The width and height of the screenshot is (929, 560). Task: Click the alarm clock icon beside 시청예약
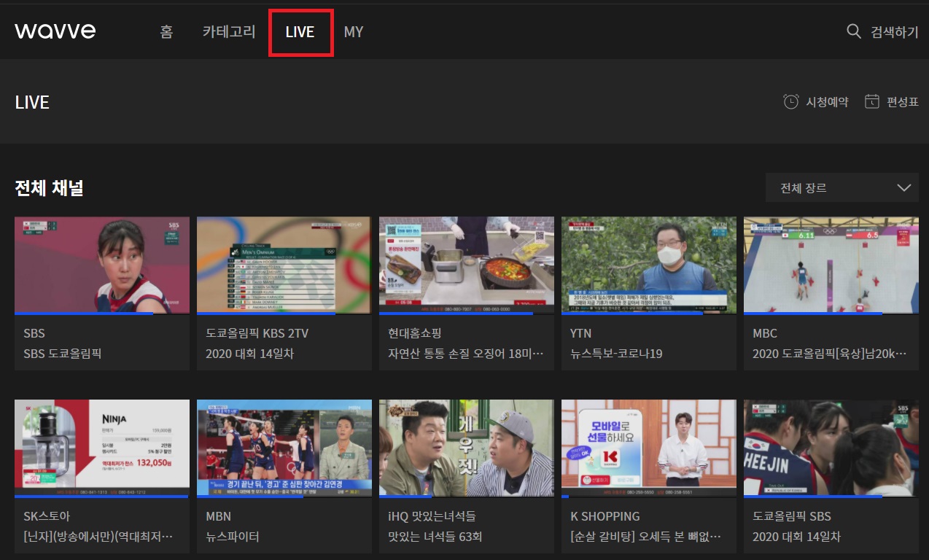(790, 101)
